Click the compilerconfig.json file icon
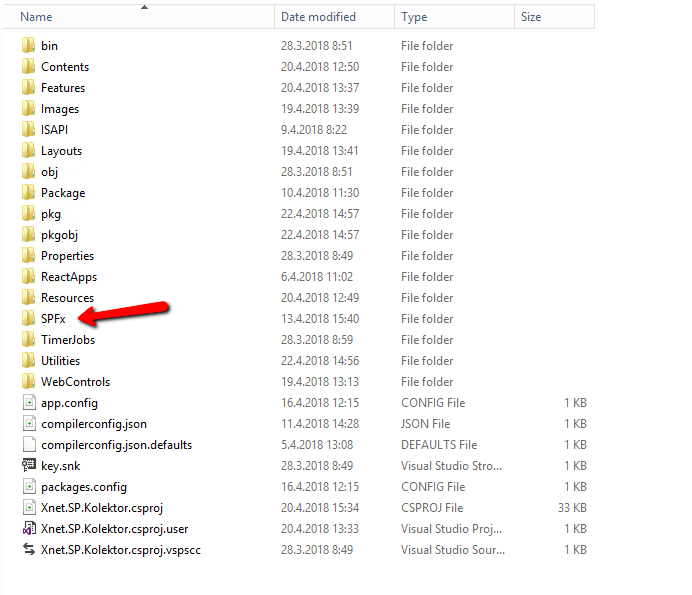This screenshot has height=595, width=692. pos(28,424)
